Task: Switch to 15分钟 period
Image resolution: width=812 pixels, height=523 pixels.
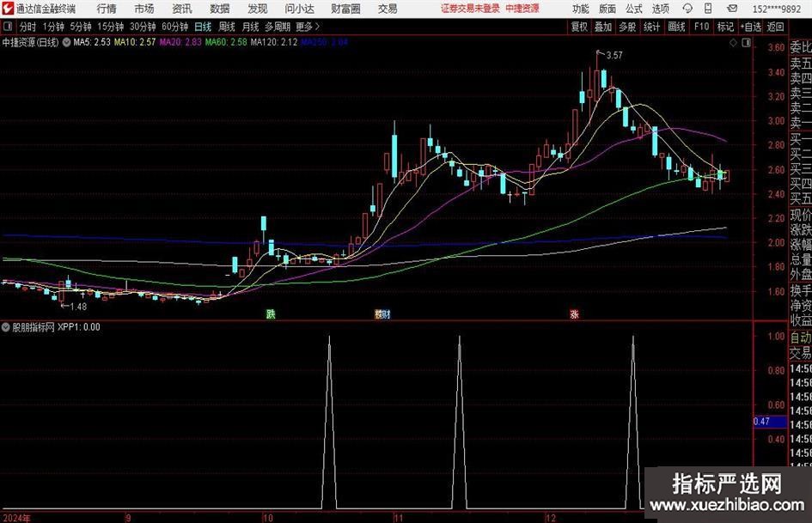Action: [111, 27]
